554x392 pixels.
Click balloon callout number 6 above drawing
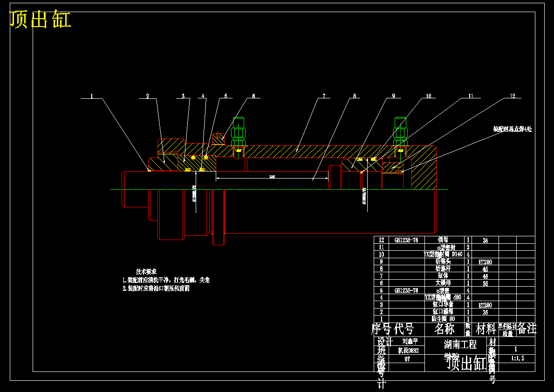[253, 96]
